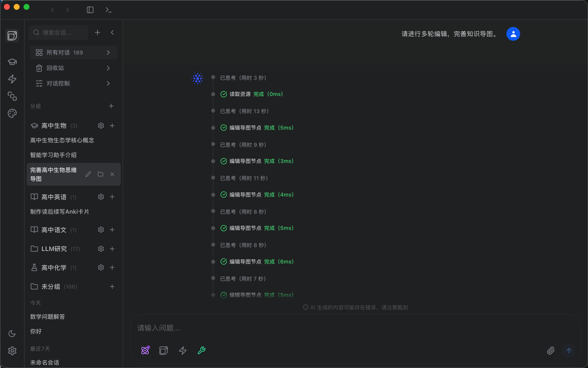This screenshot has height=368, width=588.
Task: Add conversation to 高中化学 group
Action: [x=112, y=267]
